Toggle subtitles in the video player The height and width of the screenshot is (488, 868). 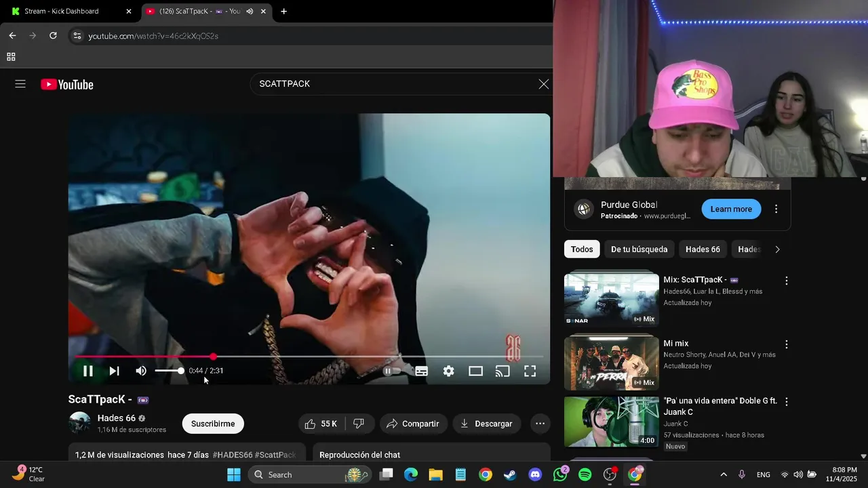click(421, 371)
